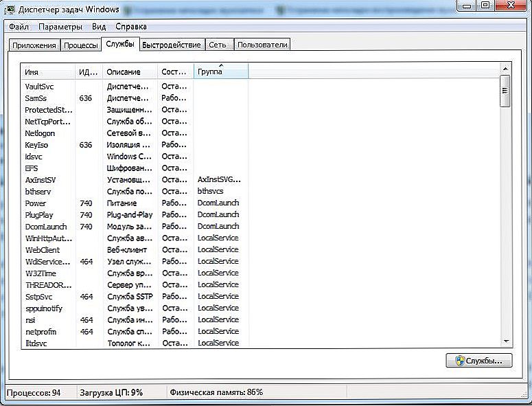Sort by the Состояние column header
This screenshot has width=532, height=406.
(x=176, y=71)
